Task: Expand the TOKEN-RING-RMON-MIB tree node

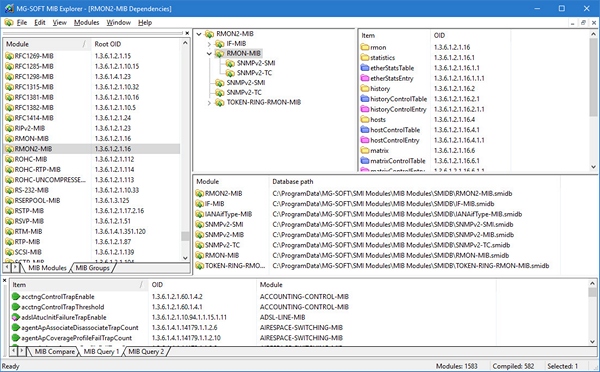Action: (209, 103)
